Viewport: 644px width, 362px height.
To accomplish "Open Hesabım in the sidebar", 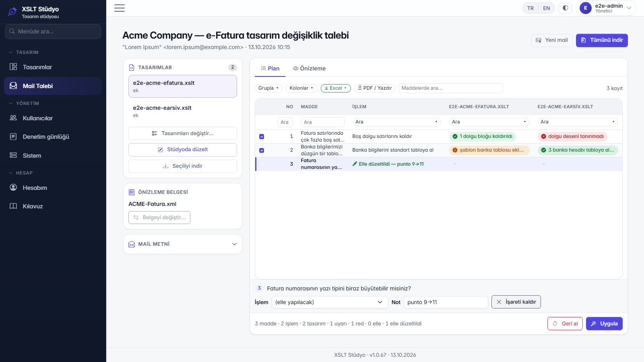I will [x=53, y=188].
